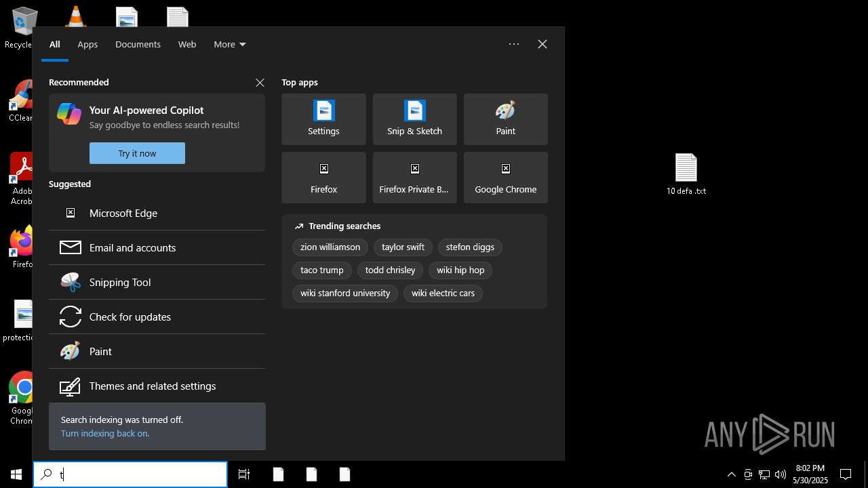This screenshot has height=488, width=868.
Task: Open the Windows Start menu
Action: point(16,474)
